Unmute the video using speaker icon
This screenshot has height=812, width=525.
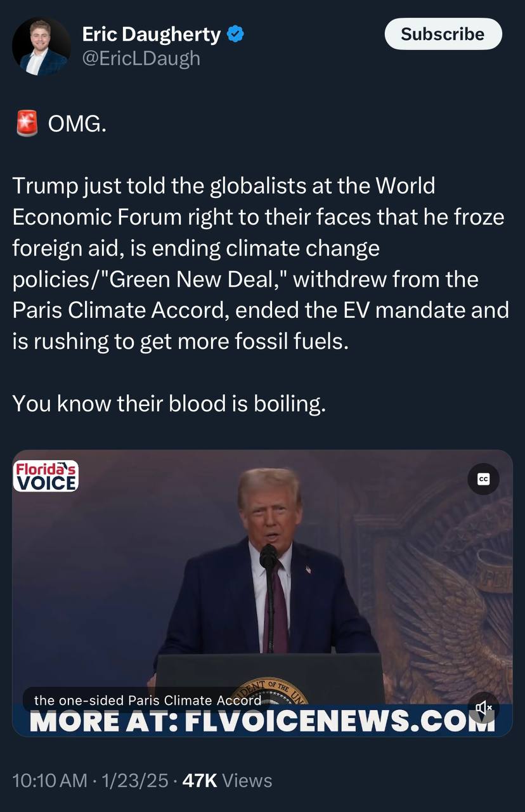484,707
